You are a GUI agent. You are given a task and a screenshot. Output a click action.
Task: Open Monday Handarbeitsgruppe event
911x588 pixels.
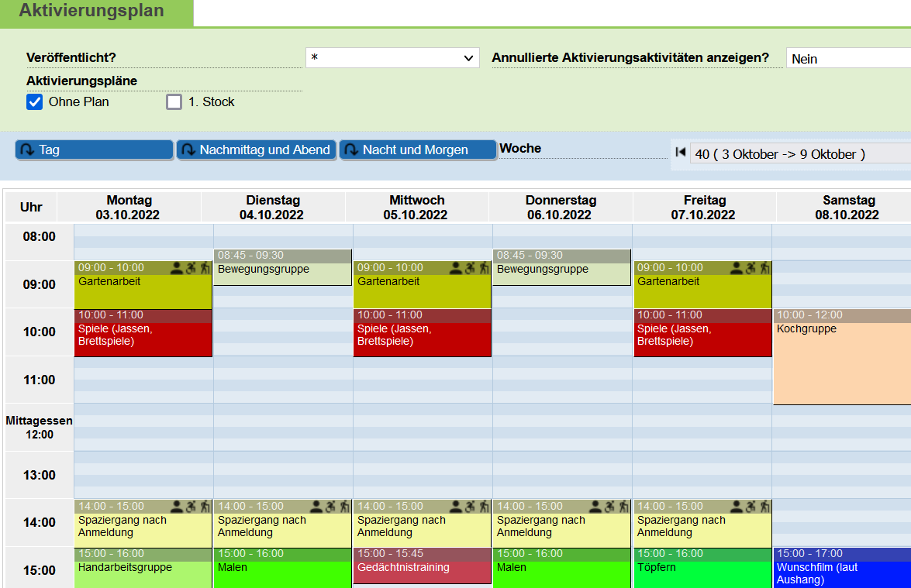(143, 569)
